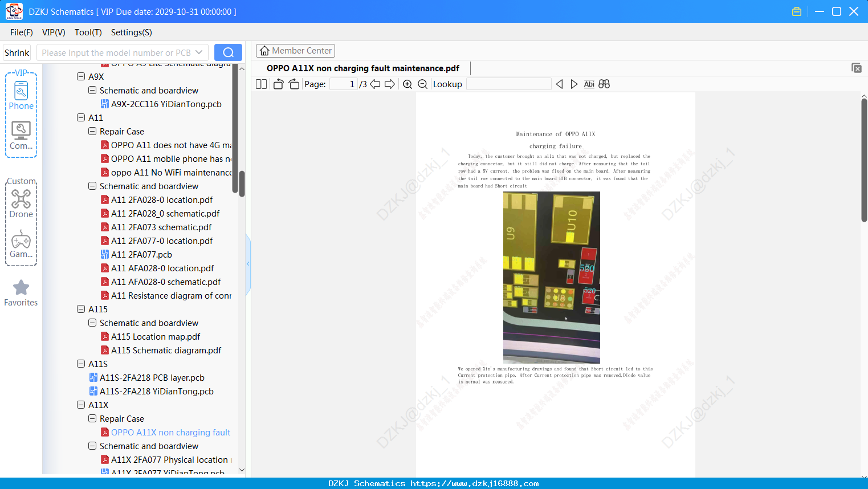Collapse the left tree panel handle
Screen dimensions: 868x489
tap(248, 263)
